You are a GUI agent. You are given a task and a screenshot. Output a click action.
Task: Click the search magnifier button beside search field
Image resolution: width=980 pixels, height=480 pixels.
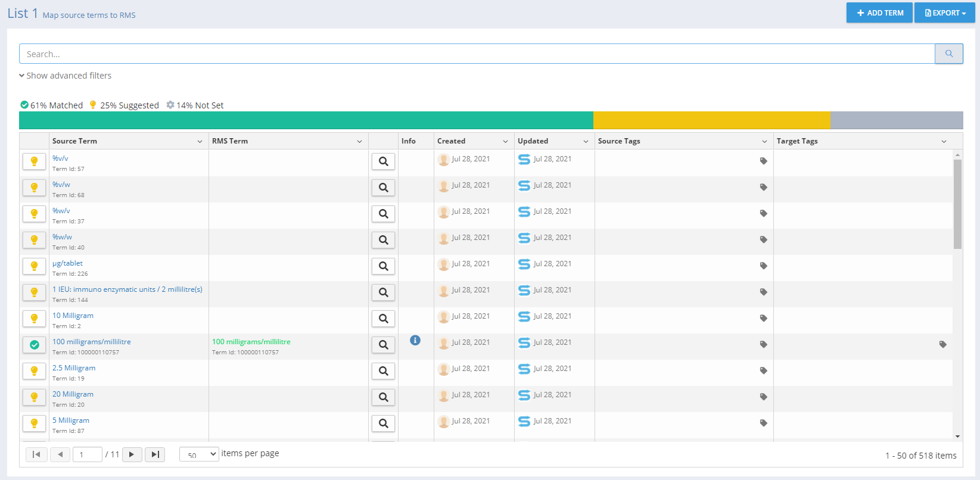coord(948,54)
